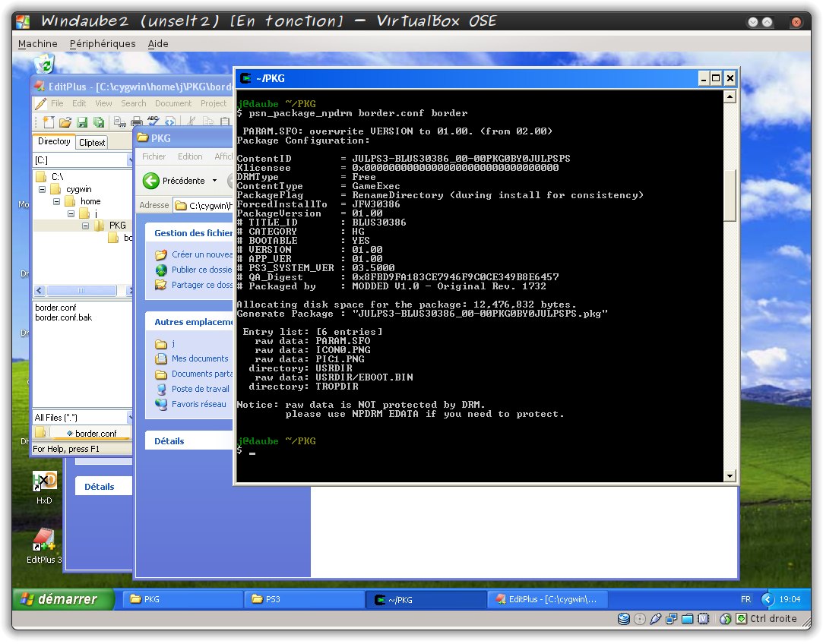Viewport: 823px width, 644px height.
Task: Open the Aide menu in VirtualBox
Action: (158, 43)
